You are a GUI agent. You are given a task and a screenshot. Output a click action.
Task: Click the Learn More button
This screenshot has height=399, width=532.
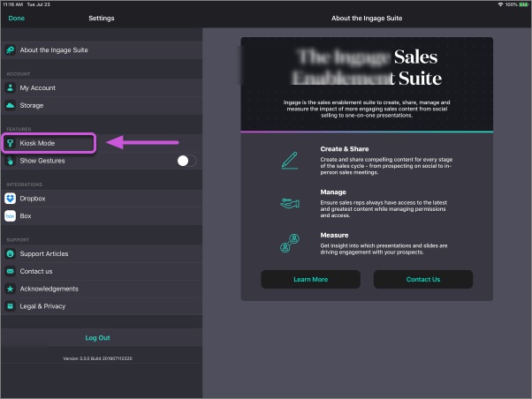[x=310, y=279]
